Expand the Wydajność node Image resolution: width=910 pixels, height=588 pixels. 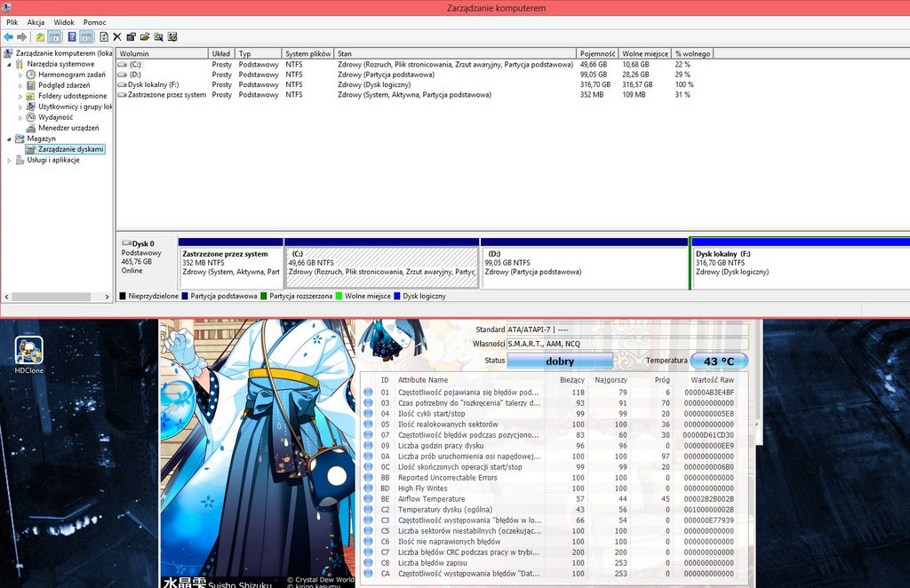pyautogui.click(x=20, y=118)
